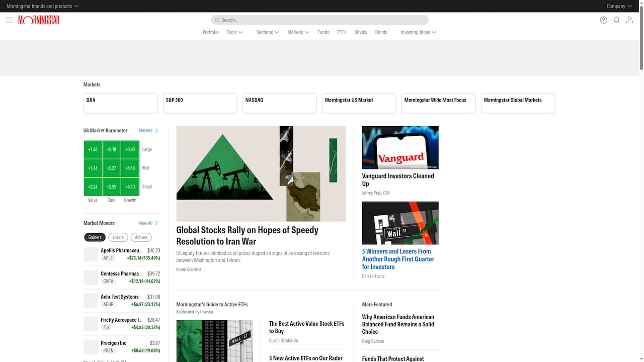Click View All in Market Movers
Screen dimensions: 644x362
tap(148, 223)
